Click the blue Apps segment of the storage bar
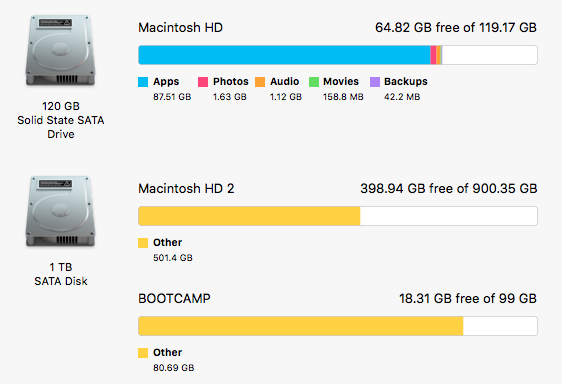 click(284, 55)
